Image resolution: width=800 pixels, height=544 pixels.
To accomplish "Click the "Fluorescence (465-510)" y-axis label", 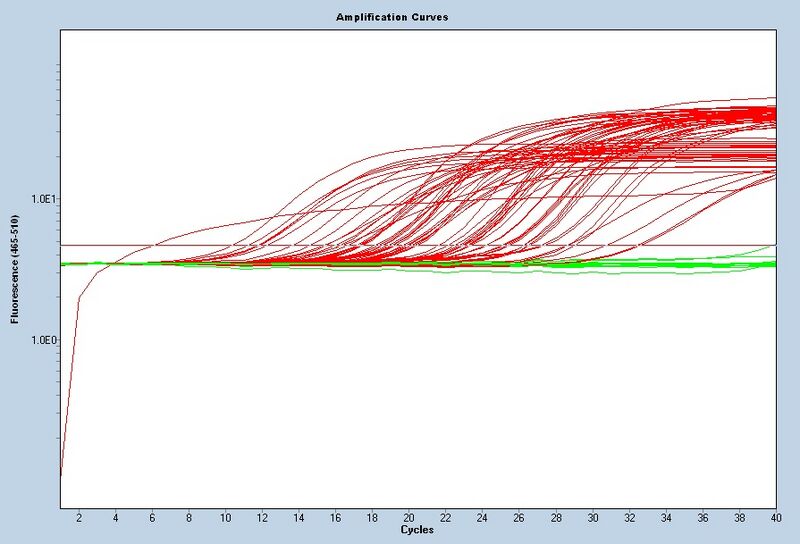I will click(x=14, y=272).
